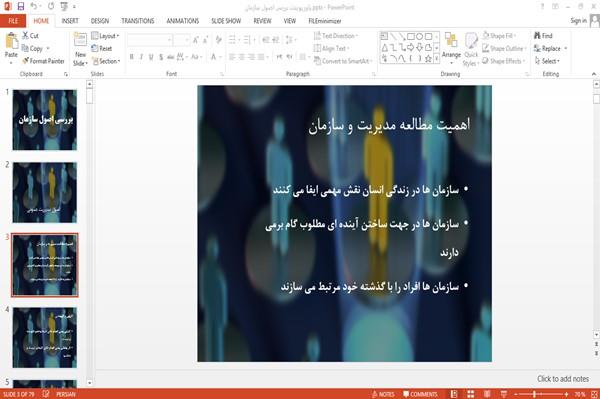The height and width of the screenshot is (399, 600).
Task: Open the Text Direction dropdown
Action: [x=336, y=36]
